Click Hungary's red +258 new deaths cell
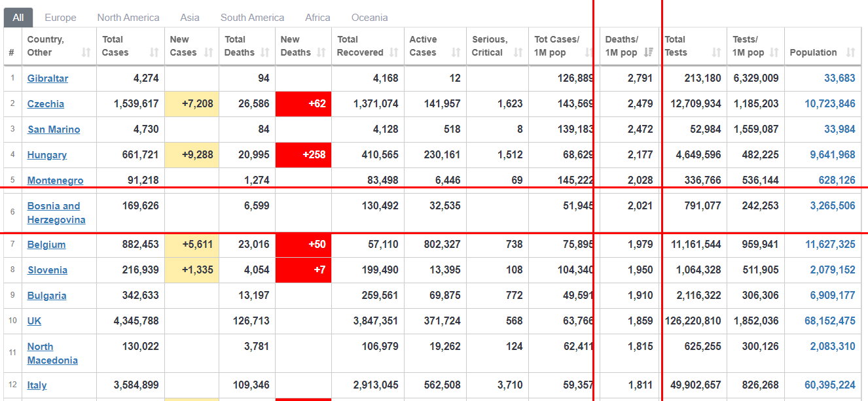The height and width of the screenshot is (401, 868). [x=304, y=155]
